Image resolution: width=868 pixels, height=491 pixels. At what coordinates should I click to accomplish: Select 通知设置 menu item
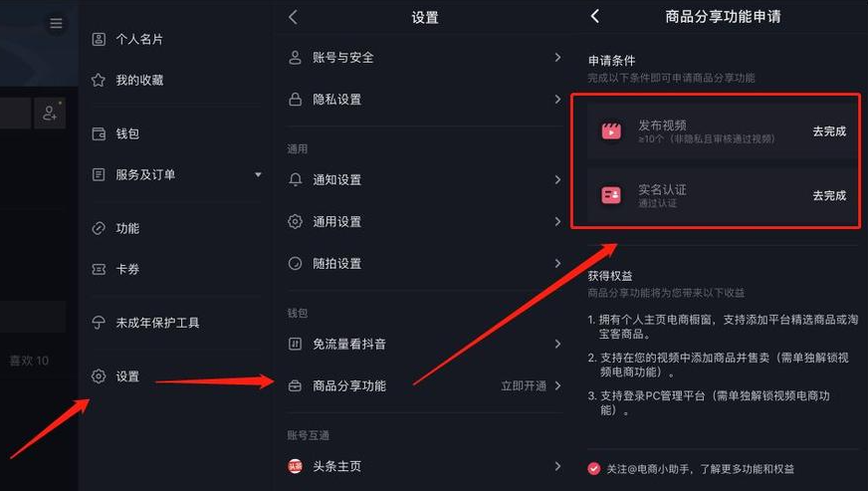pyautogui.click(x=425, y=179)
